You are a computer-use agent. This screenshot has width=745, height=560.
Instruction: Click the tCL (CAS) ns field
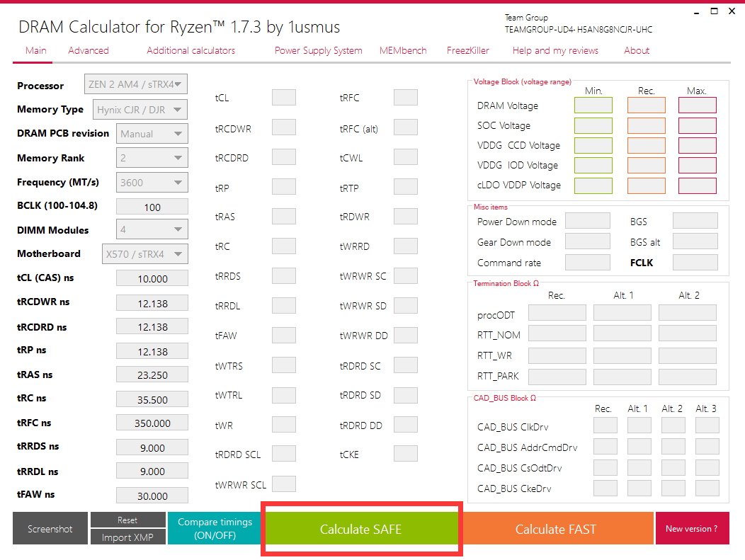[x=152, y=278]
